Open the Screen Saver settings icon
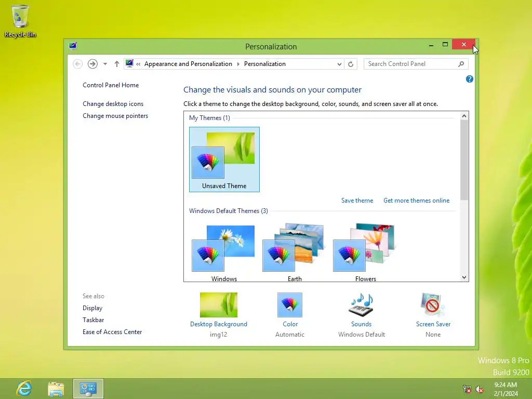Viewport: 532px width, 399px height. click(433, 304)
